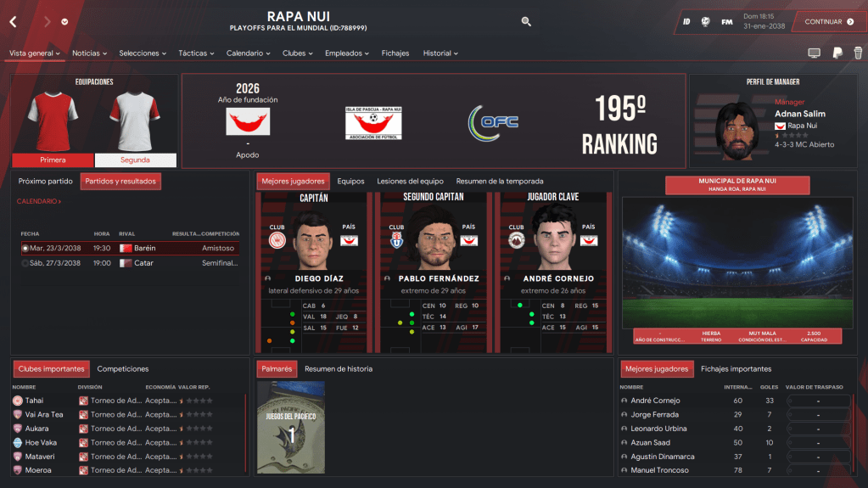Click André Cornejo's transfer value bar
The height and width of the screenshot is (488, 868).
(x=816, y=401)
